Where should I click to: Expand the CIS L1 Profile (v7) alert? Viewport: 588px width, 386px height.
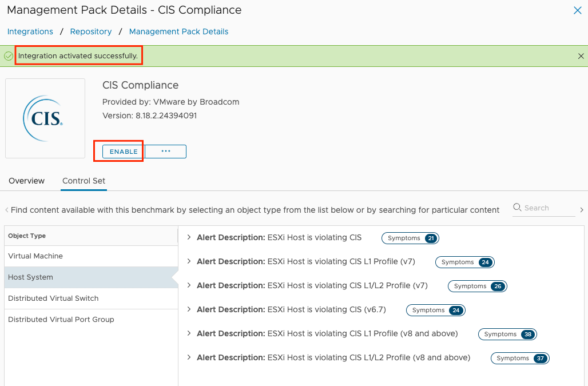tap(189, 261)
